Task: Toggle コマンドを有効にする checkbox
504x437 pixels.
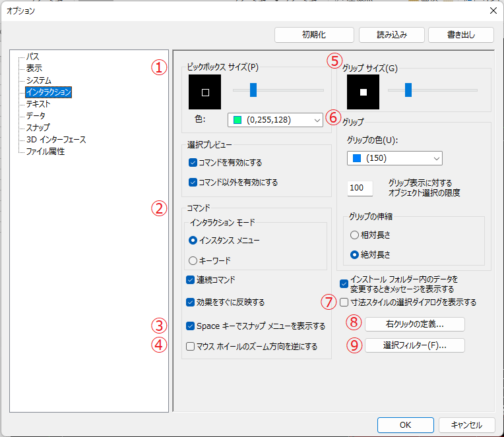Action: tap(193, 162)
